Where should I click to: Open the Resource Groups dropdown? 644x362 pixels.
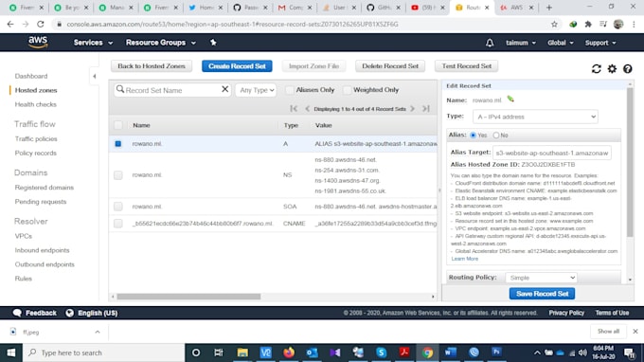coord(161,43)
